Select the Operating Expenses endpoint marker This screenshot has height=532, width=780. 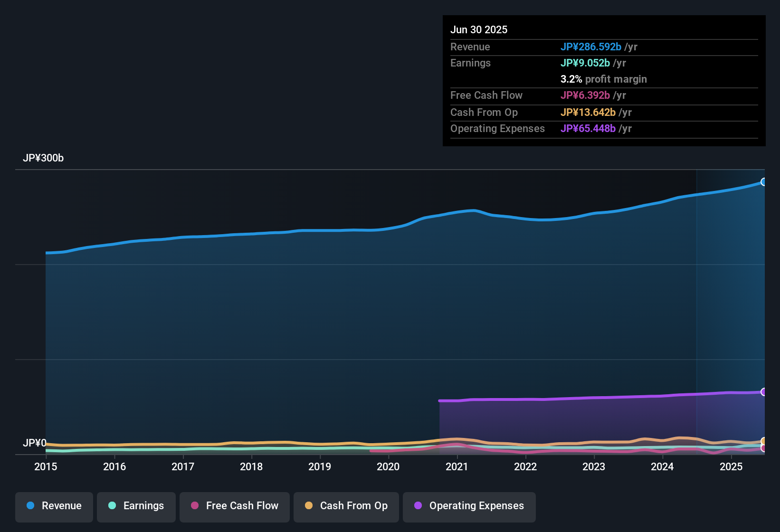click(764, 392)
